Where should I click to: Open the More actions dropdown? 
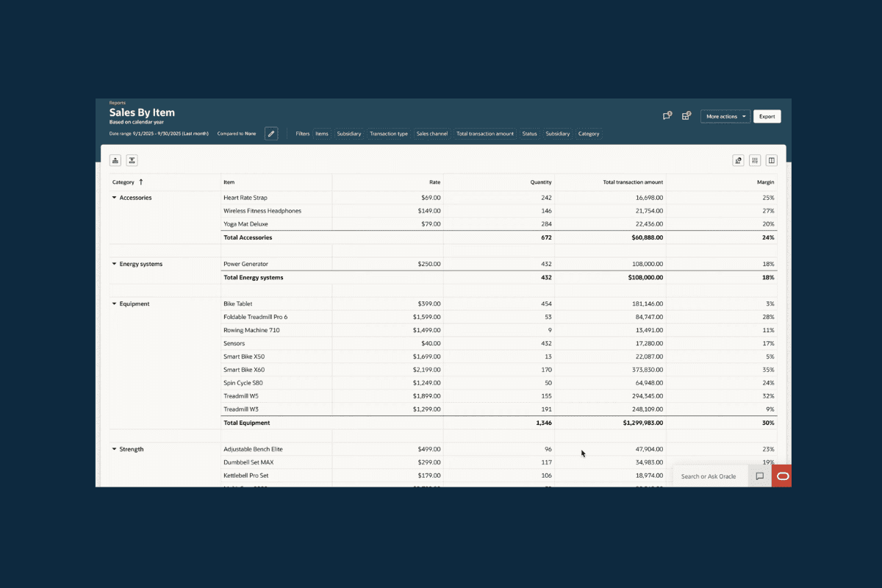pyautogui.click(x=725, y=116)
